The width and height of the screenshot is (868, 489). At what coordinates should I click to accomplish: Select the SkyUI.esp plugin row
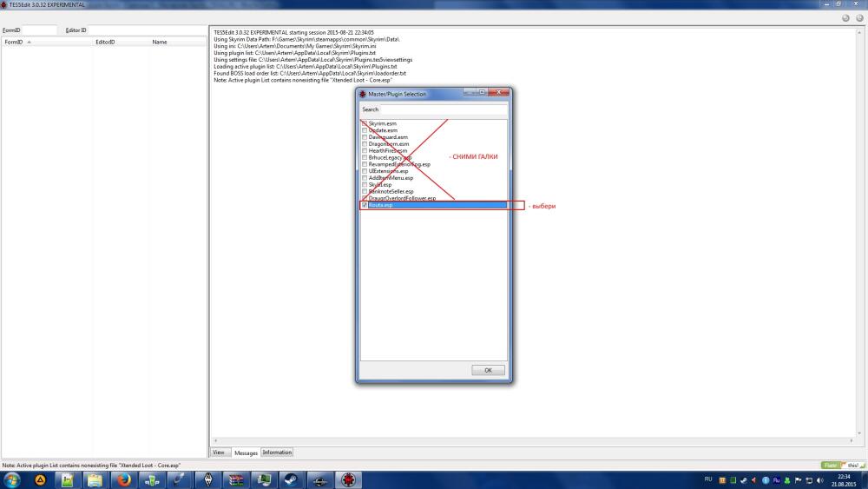coord(433,184)
